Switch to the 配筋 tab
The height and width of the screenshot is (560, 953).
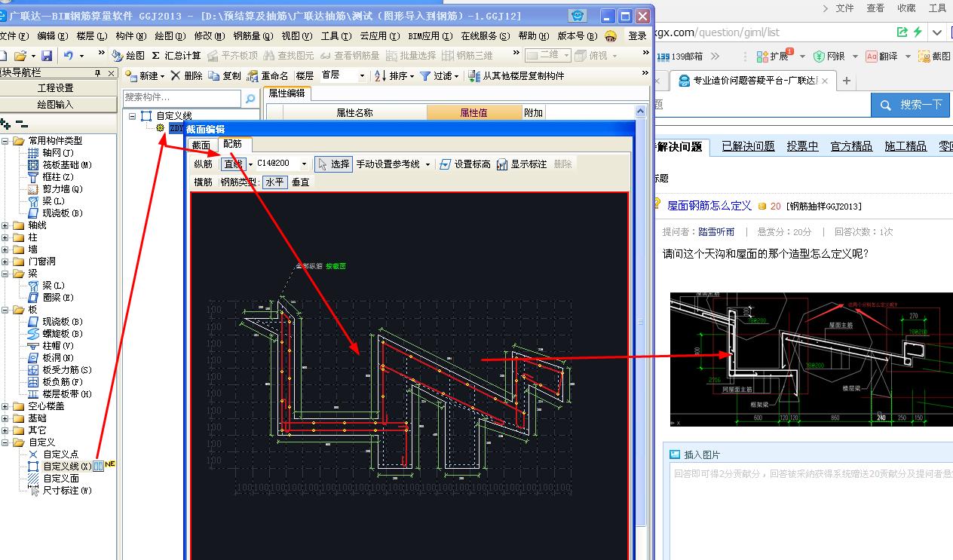click(x=233, y=144)
